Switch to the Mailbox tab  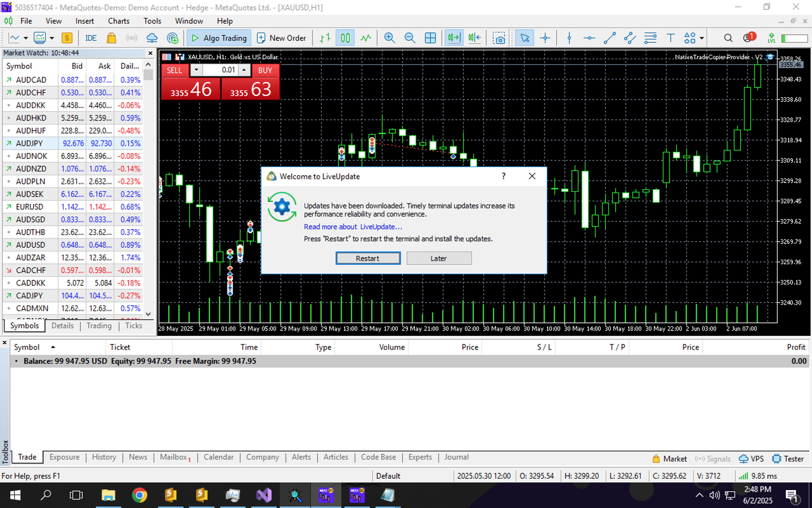tap(175, 457)
